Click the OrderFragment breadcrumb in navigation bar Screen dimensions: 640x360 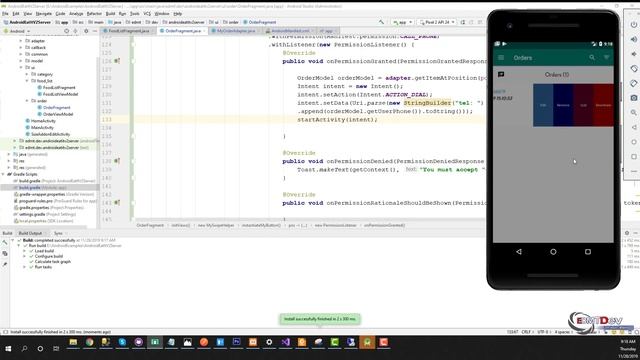coord(262,22)
